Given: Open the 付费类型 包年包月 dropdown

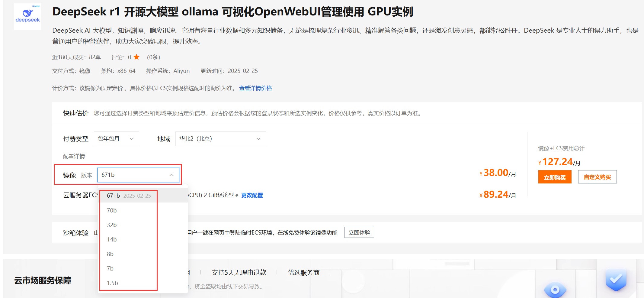Looking at the screenshot, I should pyautogui.click(x=117, y=139).
